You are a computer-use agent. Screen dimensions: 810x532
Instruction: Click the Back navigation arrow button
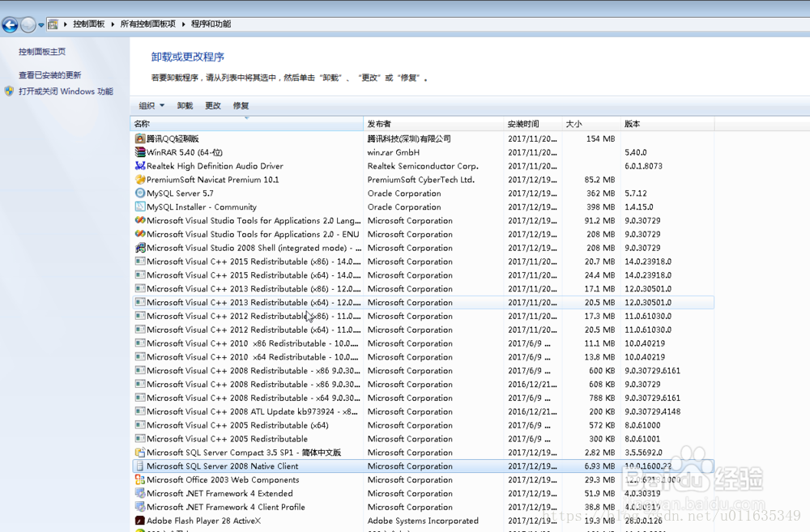click(10, 24)
